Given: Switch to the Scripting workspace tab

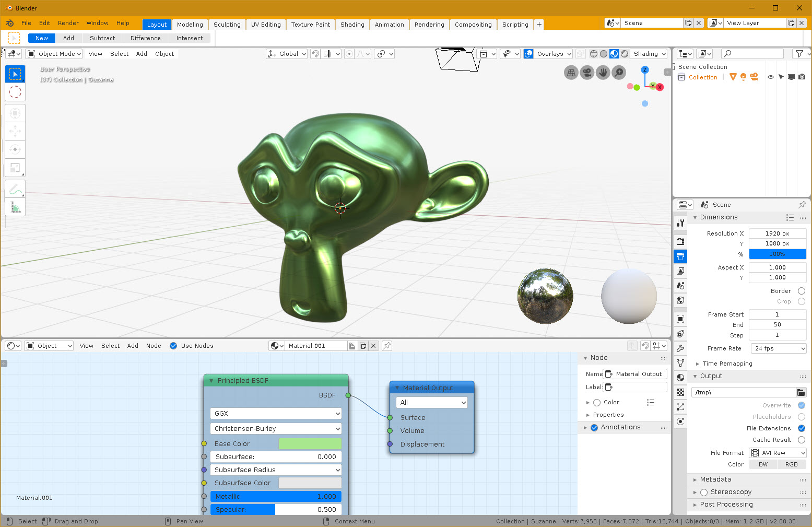Looking at the screenshot, I should coord(515,25).
